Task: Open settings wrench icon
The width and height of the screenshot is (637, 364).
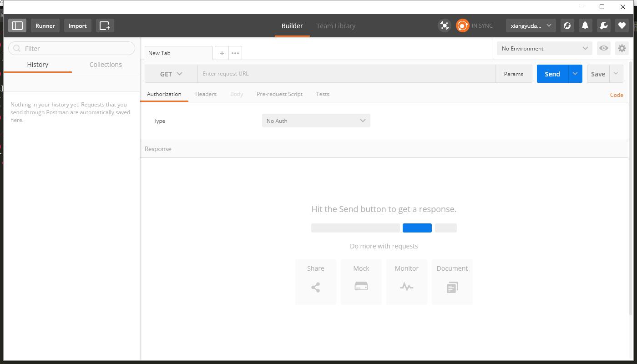Action: coord(603,25)
